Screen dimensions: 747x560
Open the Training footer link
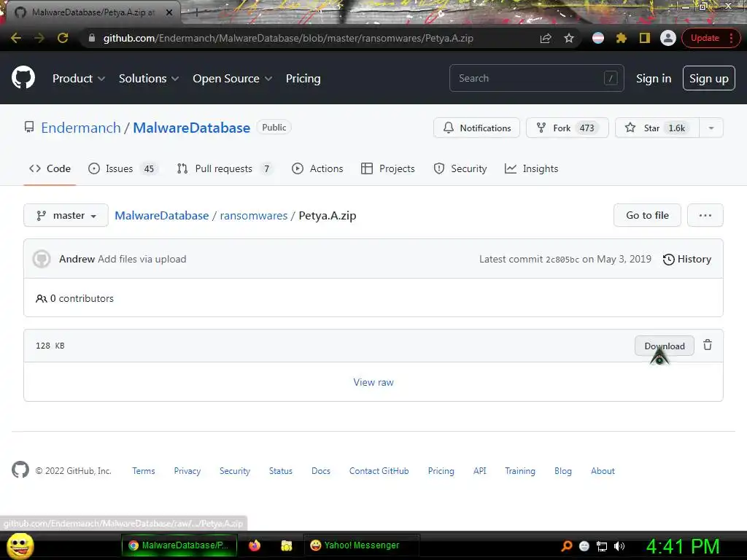click(x=519, y=471)
